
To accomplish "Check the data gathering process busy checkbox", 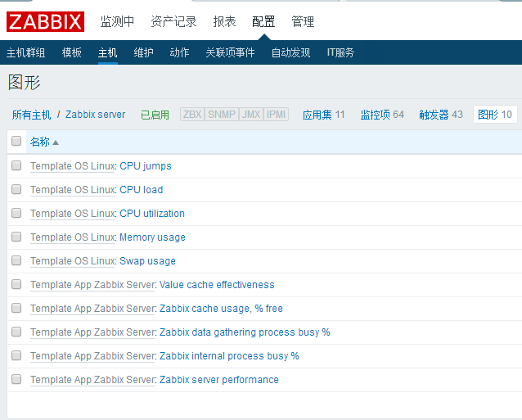I will coord(16,332).
